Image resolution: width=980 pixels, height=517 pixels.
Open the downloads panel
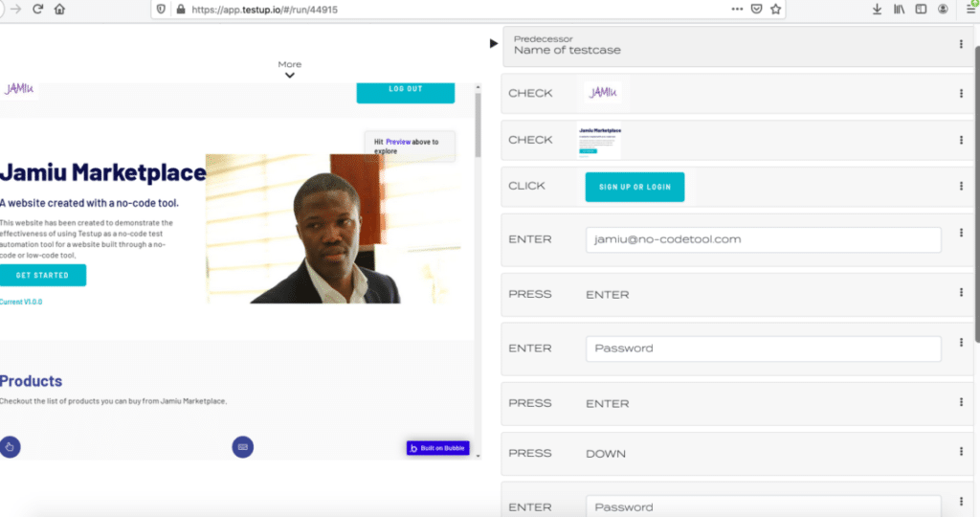coord(877,9)
